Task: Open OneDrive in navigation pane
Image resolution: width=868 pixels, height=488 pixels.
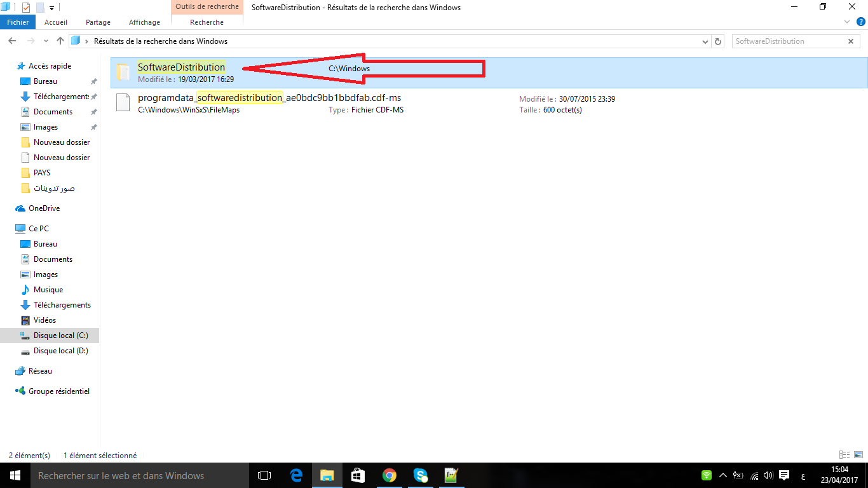Action: (44, 208)
